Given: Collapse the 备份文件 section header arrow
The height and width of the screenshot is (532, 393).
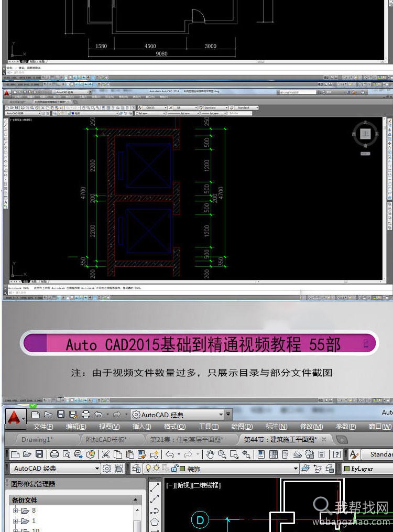Looking at the screenshot, I should tap(136, 500).
